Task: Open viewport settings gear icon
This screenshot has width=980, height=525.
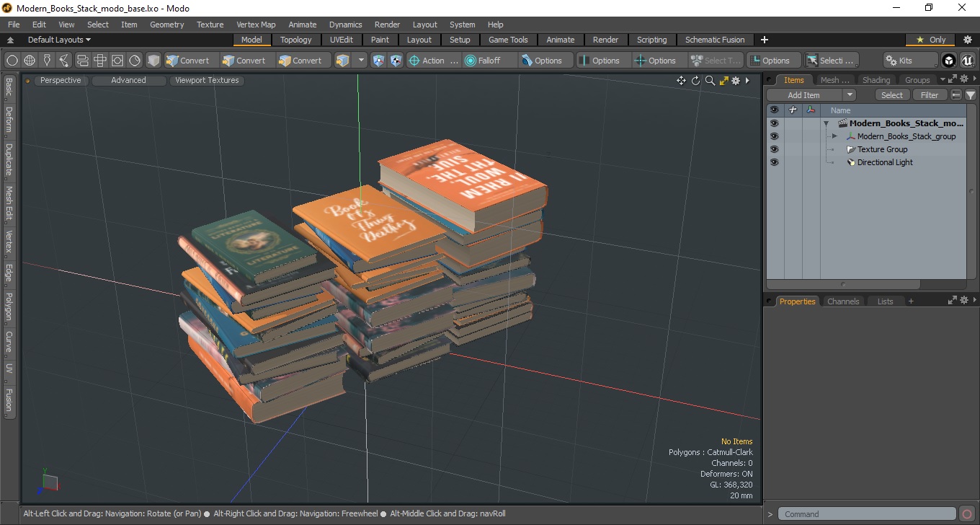Action: pos(736,81)
